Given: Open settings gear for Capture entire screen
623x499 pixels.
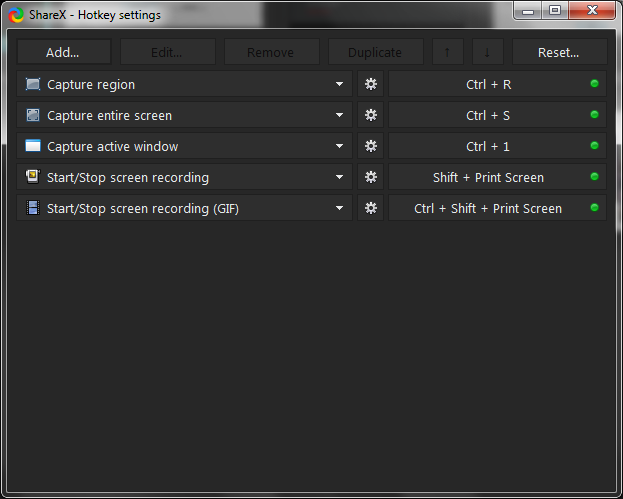Looking at the screenshot, I should click(370, 115).
